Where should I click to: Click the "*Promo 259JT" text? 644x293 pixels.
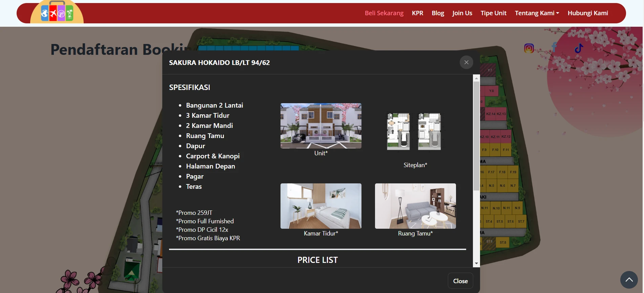194,212
